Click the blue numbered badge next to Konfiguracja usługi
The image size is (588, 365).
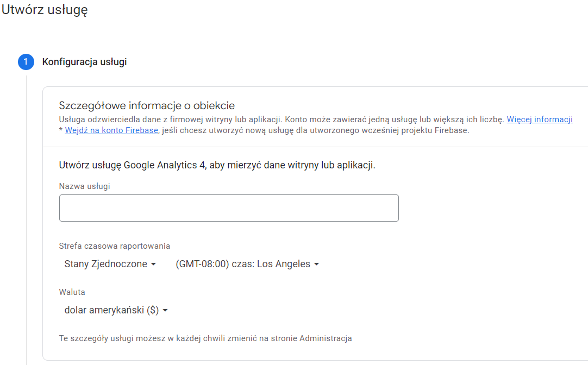click(x=25, y=62)
